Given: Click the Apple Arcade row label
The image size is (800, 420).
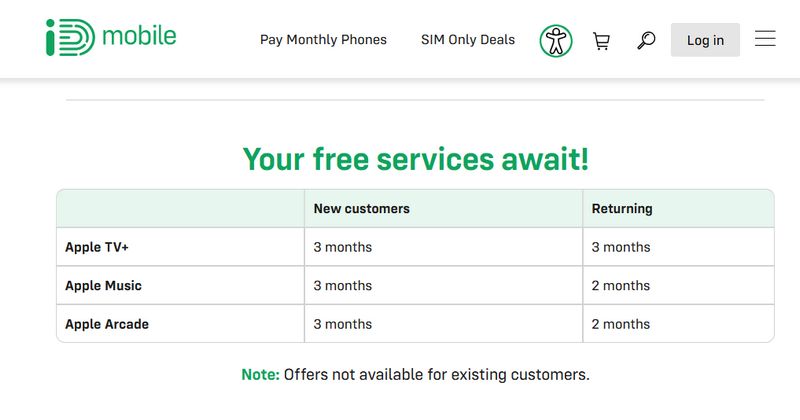Looking at the screenshot, I should click(x=107, y=324).
